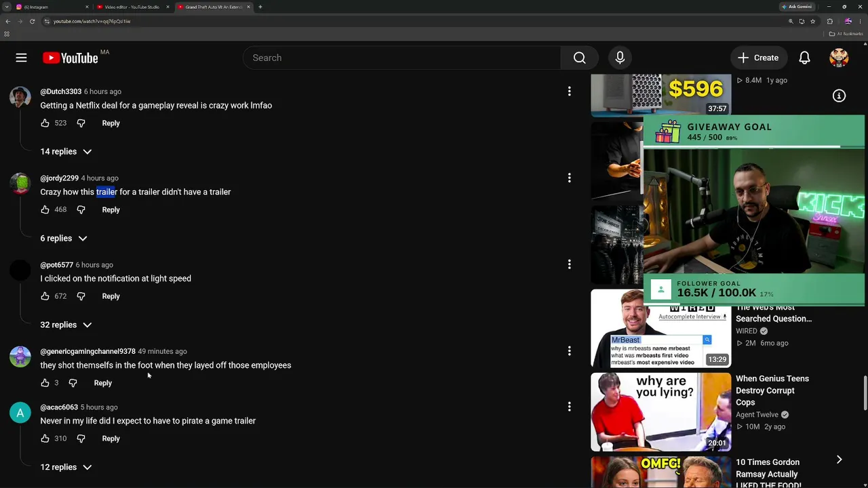Viewport: 868px width, 488px height.
Task: Reply to @Dutch3303's comment
Action: click(x=111, y=123)
